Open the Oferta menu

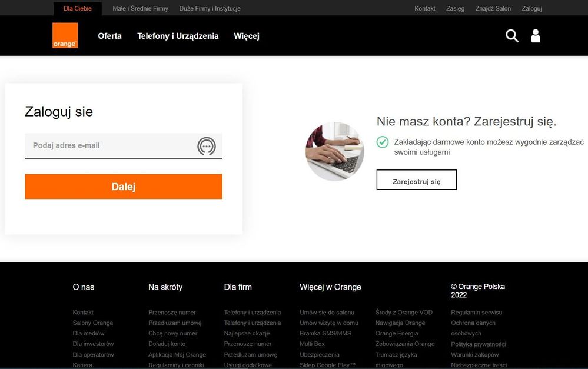[109, 36]
